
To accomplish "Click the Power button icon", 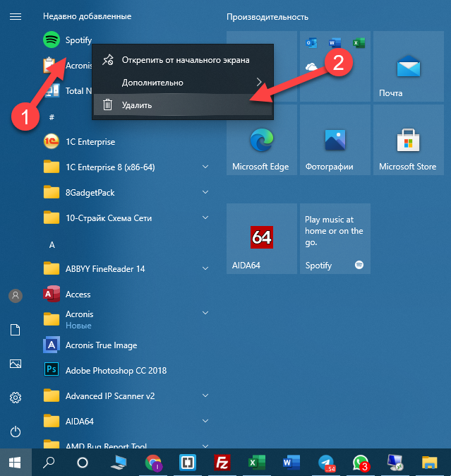I will [16, 432].
